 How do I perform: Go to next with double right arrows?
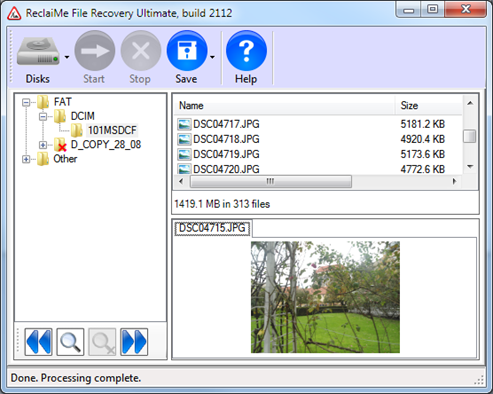pos(134,342)
